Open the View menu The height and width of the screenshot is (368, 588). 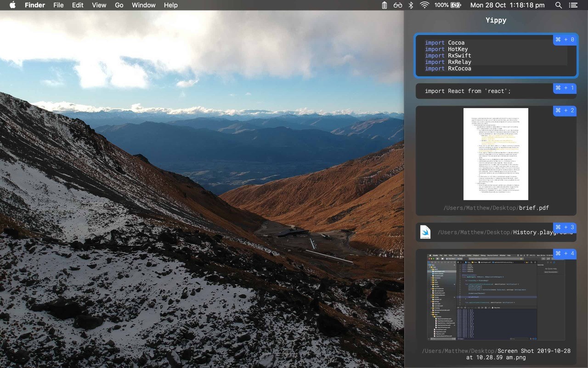coord(99,5)
